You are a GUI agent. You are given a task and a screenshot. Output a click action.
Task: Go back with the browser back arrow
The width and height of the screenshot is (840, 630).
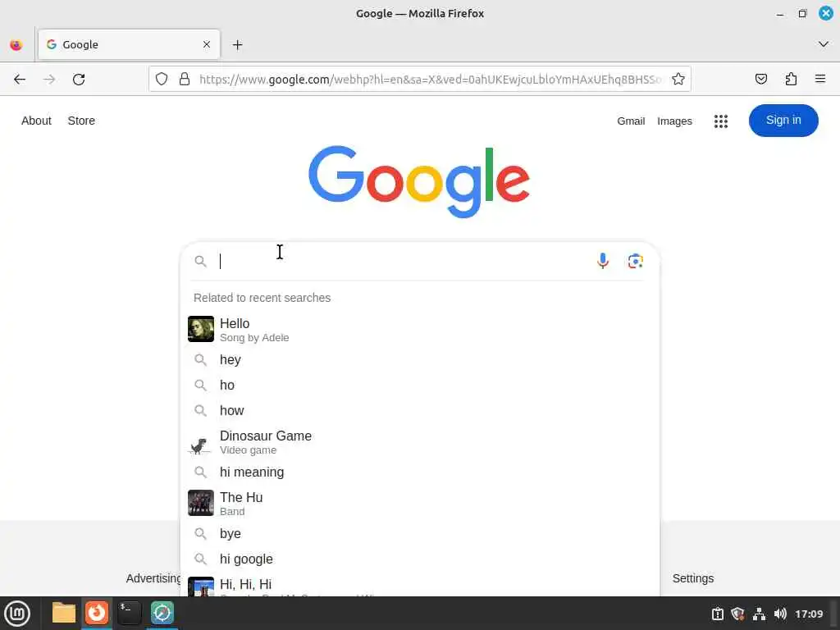point(20,80)
